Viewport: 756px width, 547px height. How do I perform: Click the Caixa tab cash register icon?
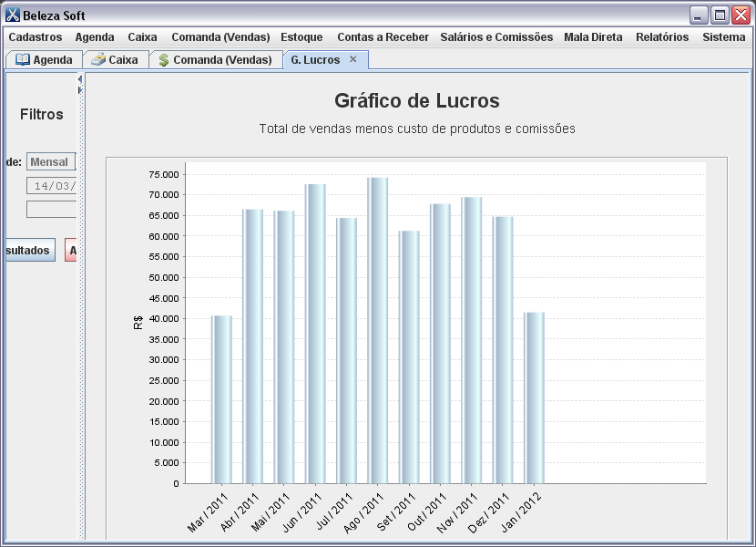tap(98, 59)
